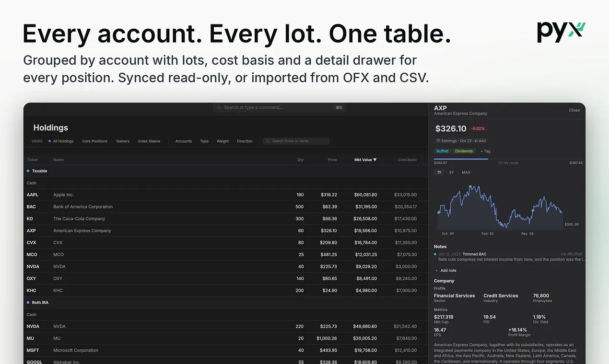Switch the chart to MAX range

click(x=466, y=172)
